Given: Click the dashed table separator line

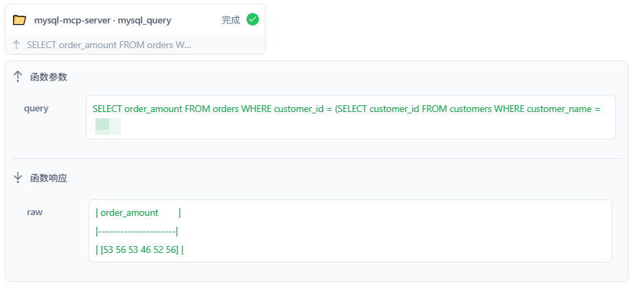Looking at the screenshot, I should (x=137, y=232).
